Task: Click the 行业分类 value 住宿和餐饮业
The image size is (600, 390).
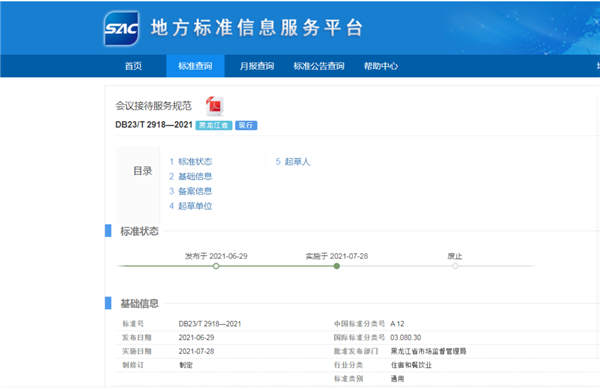Action: 411,365
